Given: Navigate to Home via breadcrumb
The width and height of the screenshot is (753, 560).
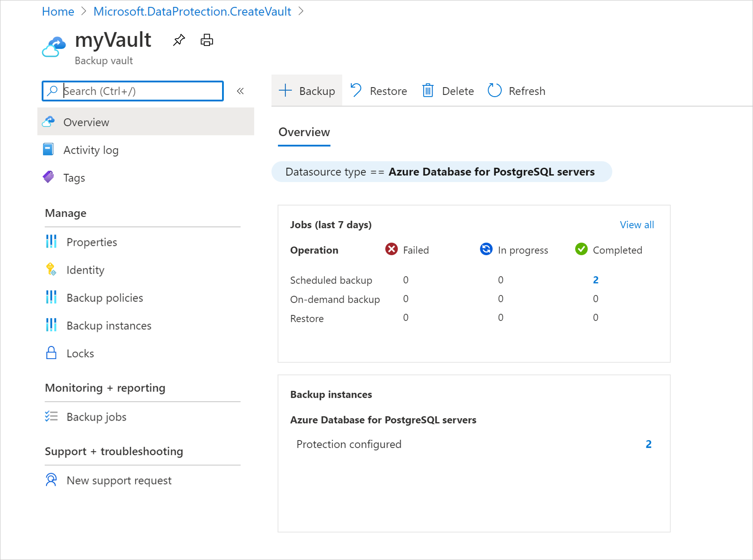Looking at the screenshot, I should coord(58,11).
